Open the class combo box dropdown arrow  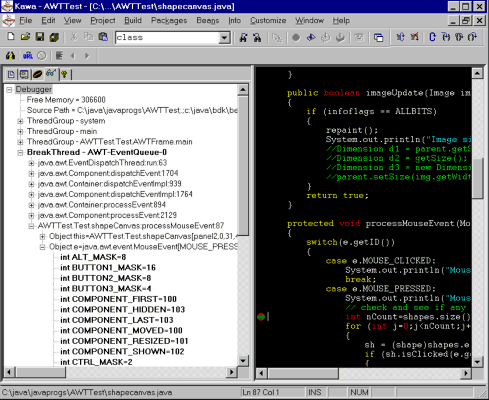pyautogui.click(x=225, y=38)
